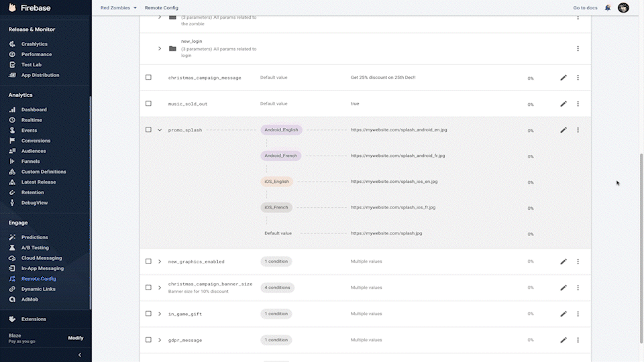Expand the new_graphics_enabled parameter
Image resolution: width=644 pixels, height=362 pixels.
pos(160,261)
